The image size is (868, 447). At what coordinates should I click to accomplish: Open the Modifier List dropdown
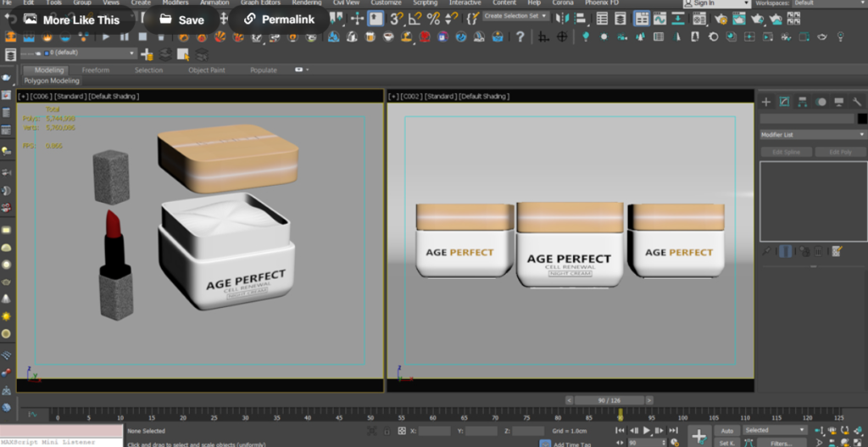[x=813, y=135]
